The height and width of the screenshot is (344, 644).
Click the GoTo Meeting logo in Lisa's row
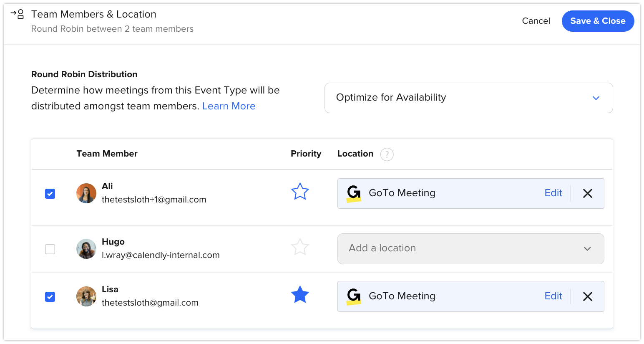point(354,296)
